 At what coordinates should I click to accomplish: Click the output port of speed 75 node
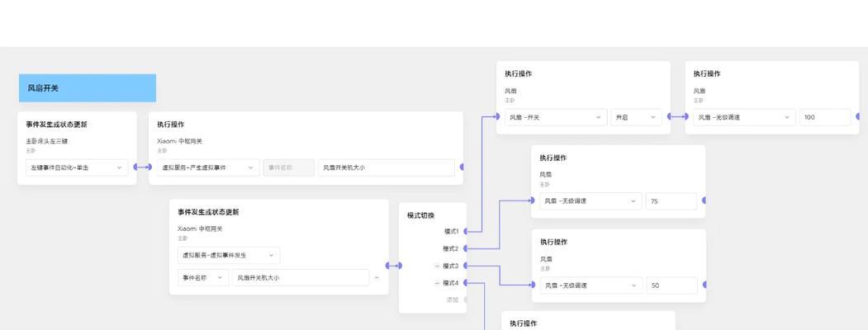pyautogui.click(x=704, y=200)
